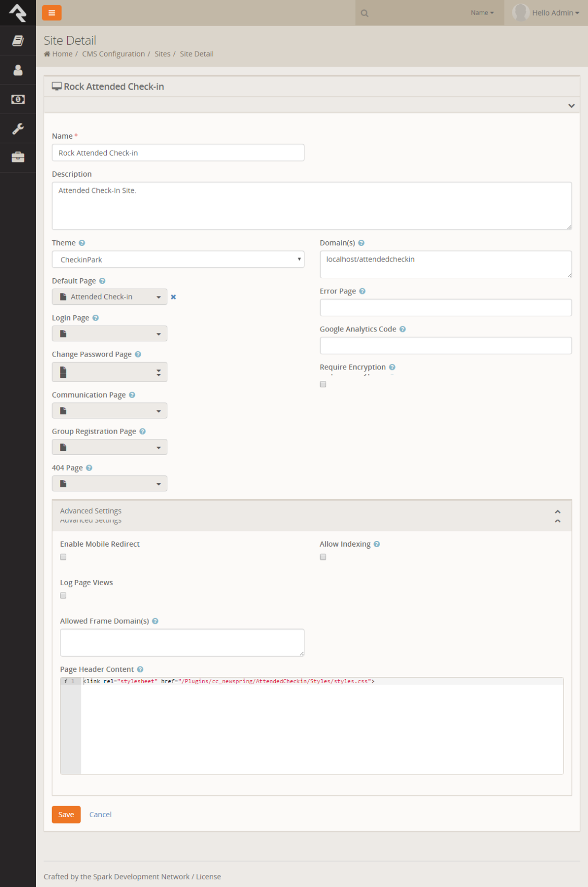Open the person icon in sidebar
This screenshot has height=887, width=588.
(x=18, y=70)
